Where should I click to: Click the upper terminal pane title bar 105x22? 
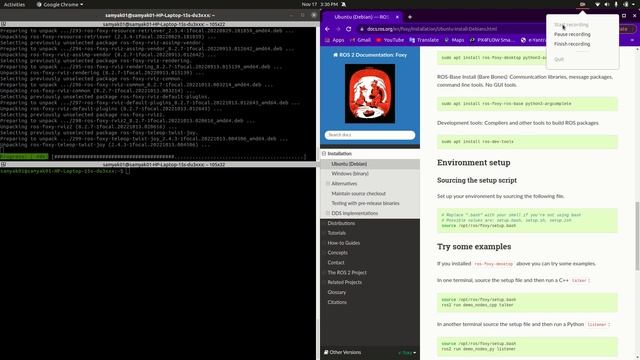tap(158, 24)
